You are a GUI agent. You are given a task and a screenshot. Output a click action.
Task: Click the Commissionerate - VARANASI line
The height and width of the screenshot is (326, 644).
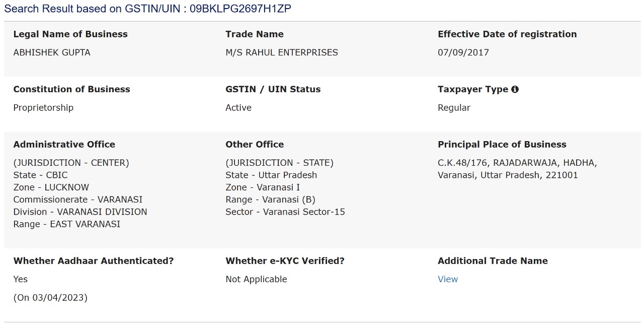[x=78, y=200]
